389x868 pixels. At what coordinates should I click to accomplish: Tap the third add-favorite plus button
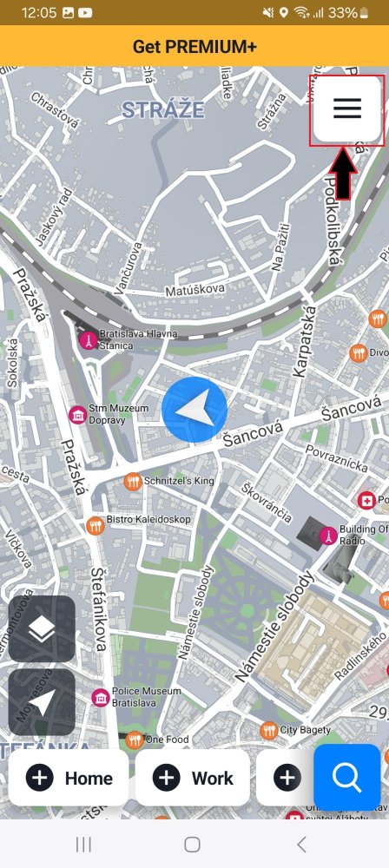[287, 778]
